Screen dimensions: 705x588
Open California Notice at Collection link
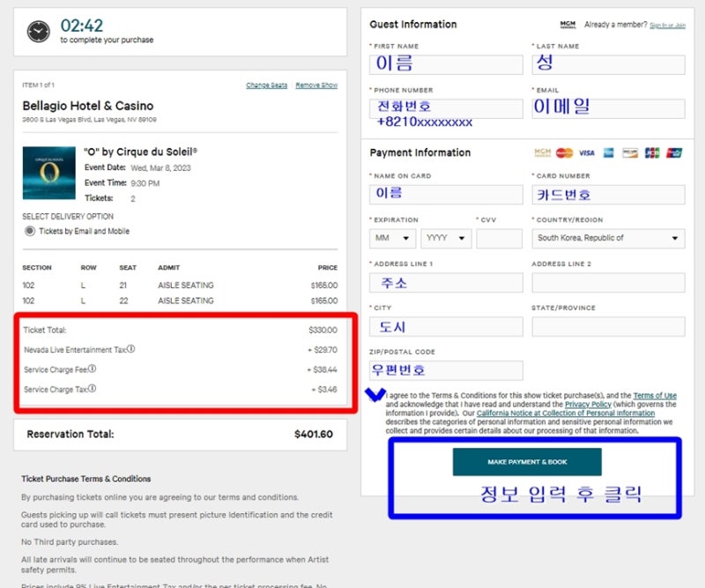point(566,413)
